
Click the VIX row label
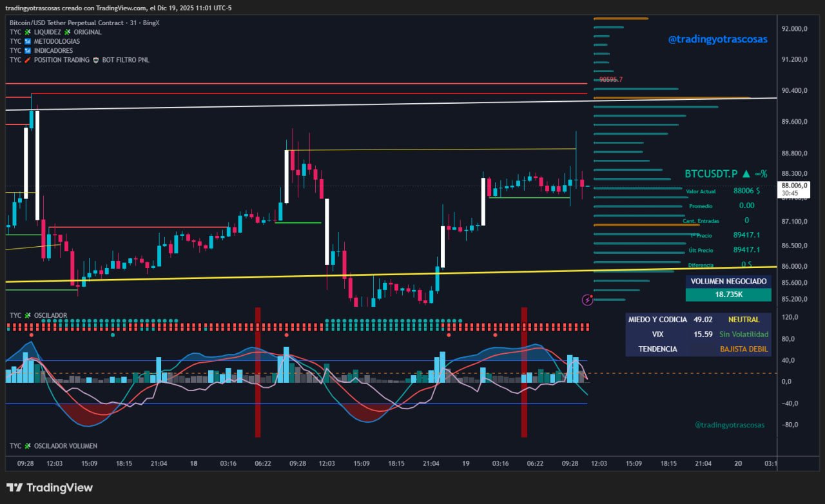pyautogui.click(x=657, y=334)
